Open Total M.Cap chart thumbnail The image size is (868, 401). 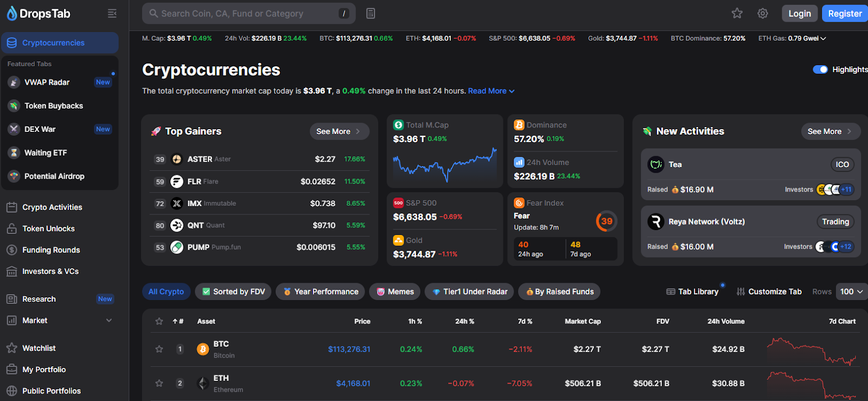445,165
